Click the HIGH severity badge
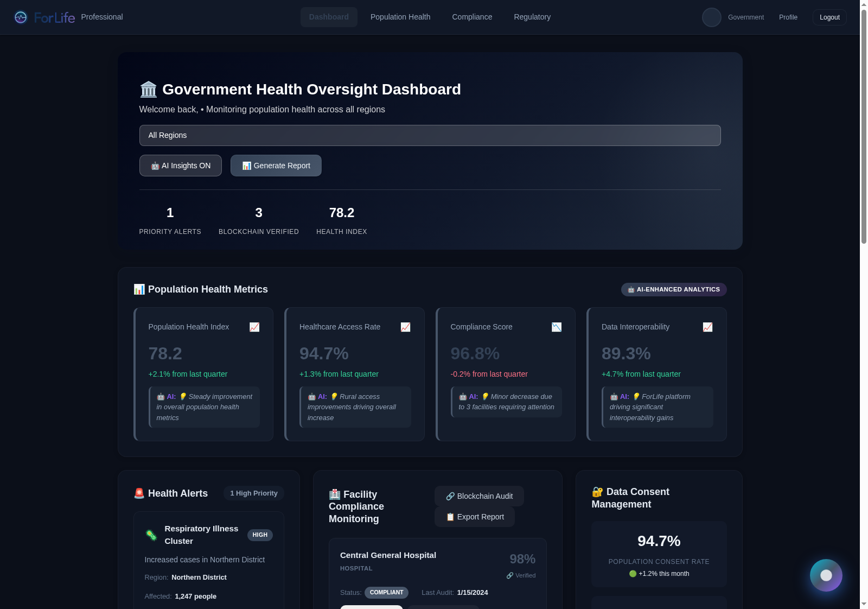 pyautogui.click(x=260, y=535)
